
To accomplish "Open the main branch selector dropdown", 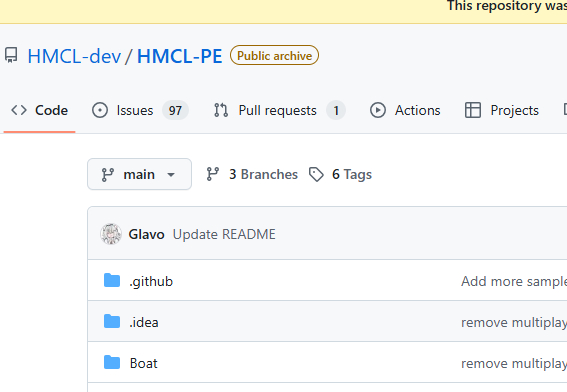I will [x=140, y=174].
